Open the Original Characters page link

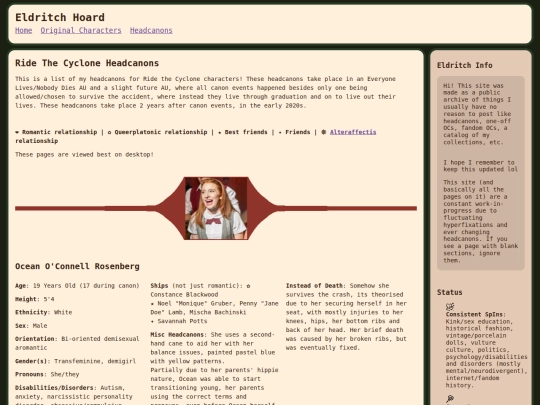pyautogui.click(x=81, y=30)
